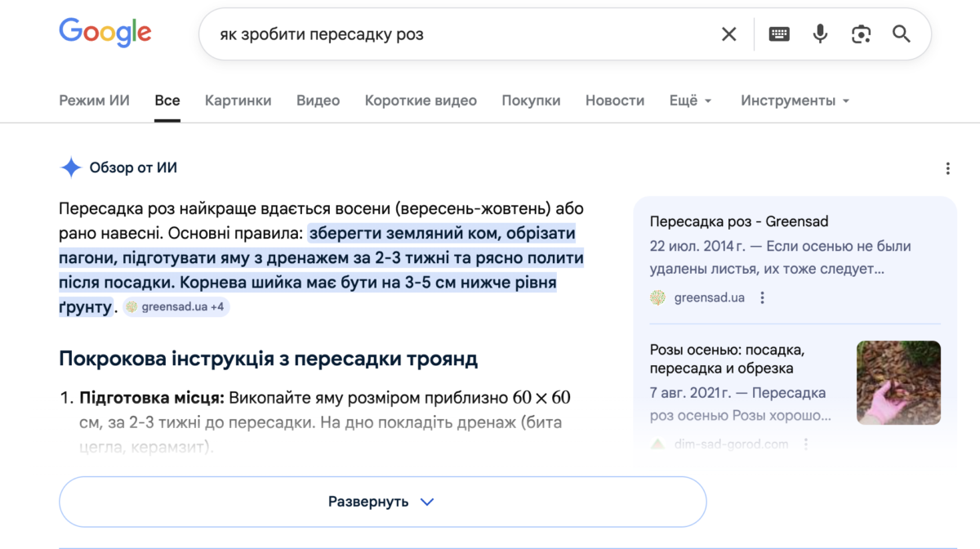Click the dim-sad-gorod.com favicon

click(657, 444)
